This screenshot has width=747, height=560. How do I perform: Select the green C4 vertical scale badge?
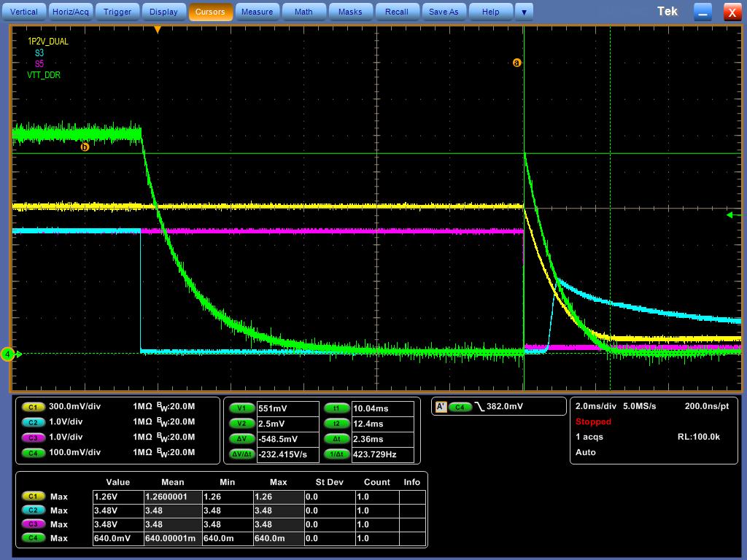33,452
